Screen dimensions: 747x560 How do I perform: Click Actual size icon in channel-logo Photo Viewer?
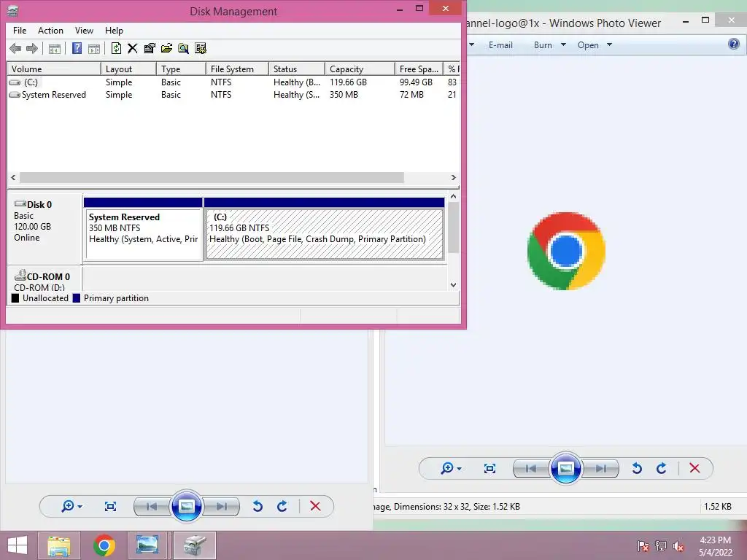pos(489,469)
